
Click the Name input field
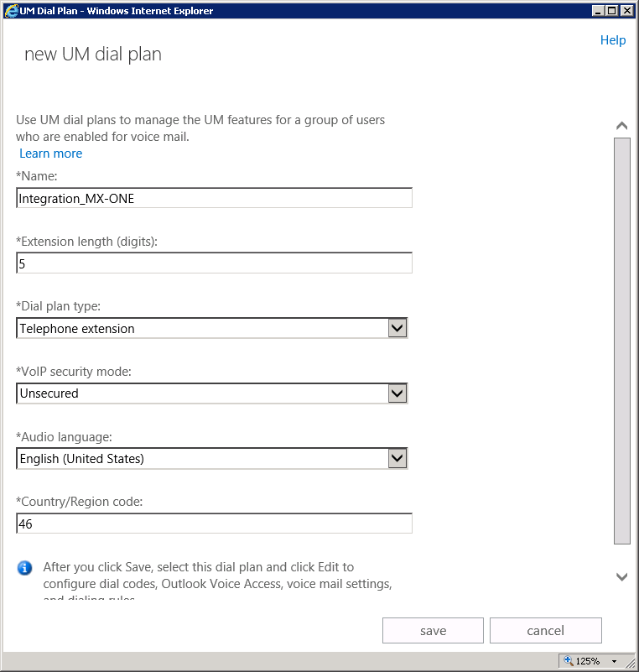coord(214,198)
